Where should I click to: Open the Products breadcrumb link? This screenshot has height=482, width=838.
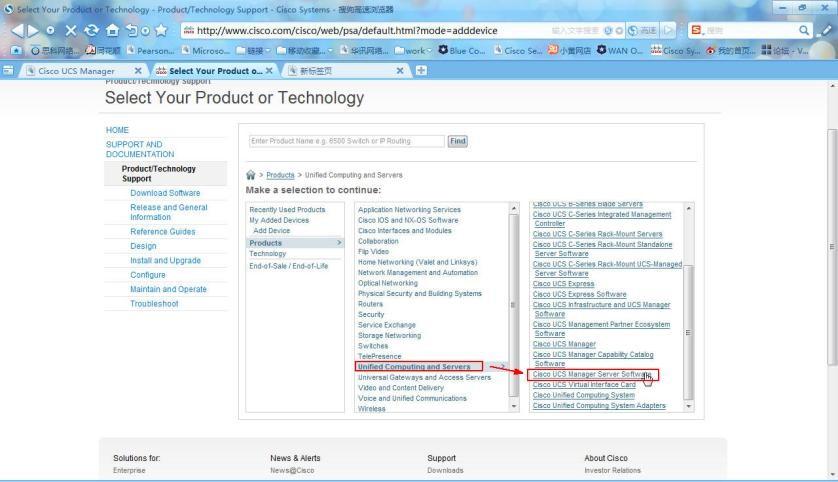click(x=280, y=175)
